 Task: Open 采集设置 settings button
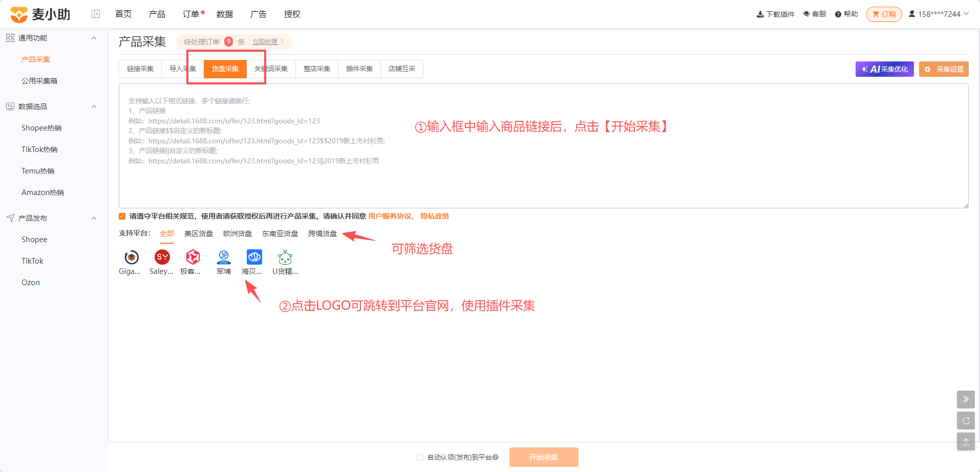click(x=944, y=69)
